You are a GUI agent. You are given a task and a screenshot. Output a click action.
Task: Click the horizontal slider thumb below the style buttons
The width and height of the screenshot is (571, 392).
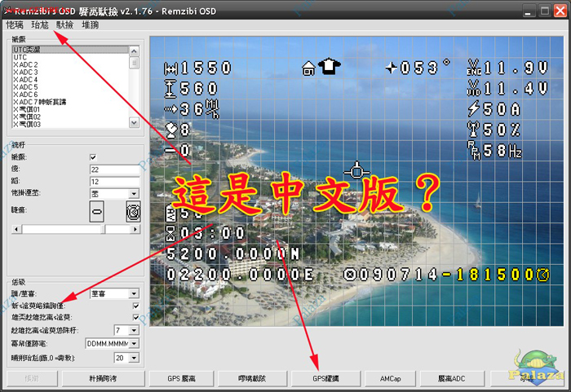tap(103, 229)
